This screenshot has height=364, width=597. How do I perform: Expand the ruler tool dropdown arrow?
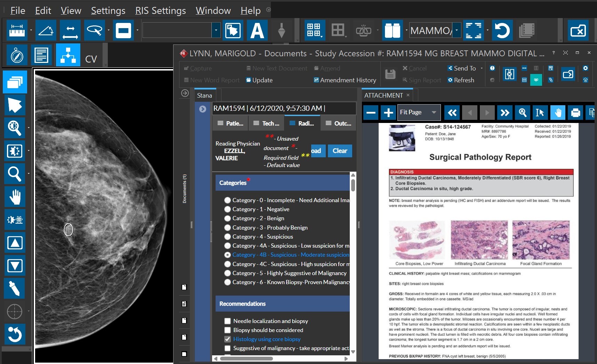pyautogui.click(x=31, y=30)
